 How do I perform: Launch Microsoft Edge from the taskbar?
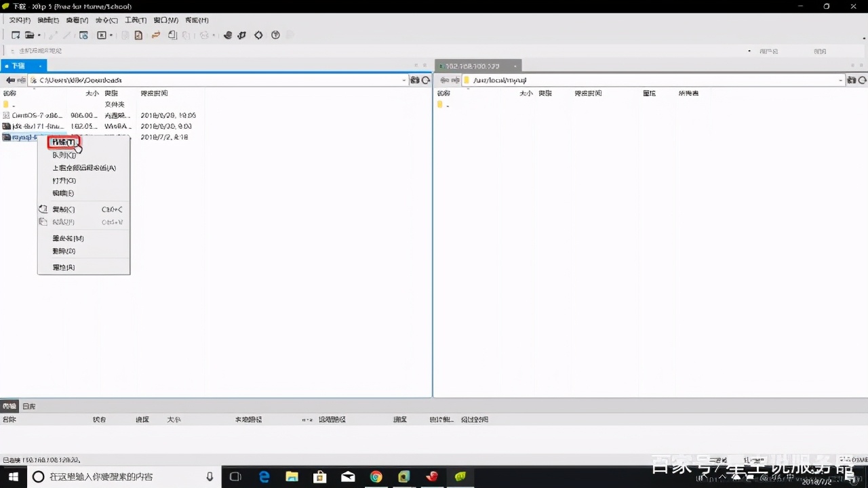(264, 476)
